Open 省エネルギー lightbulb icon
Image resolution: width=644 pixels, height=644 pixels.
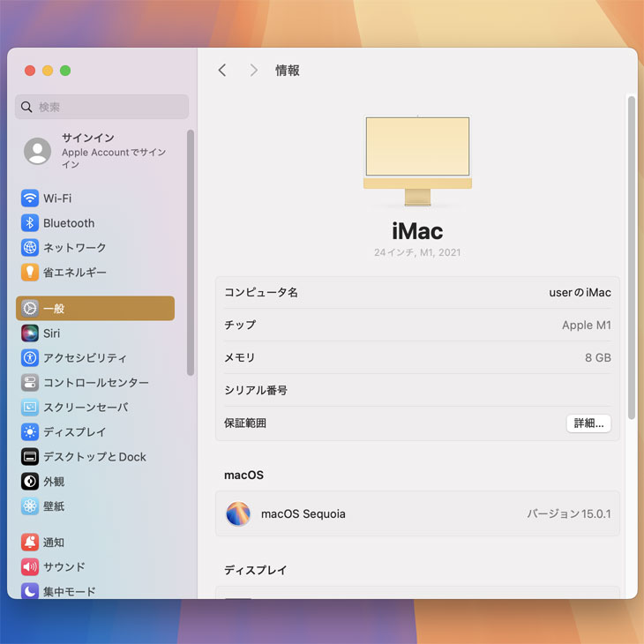30,273
